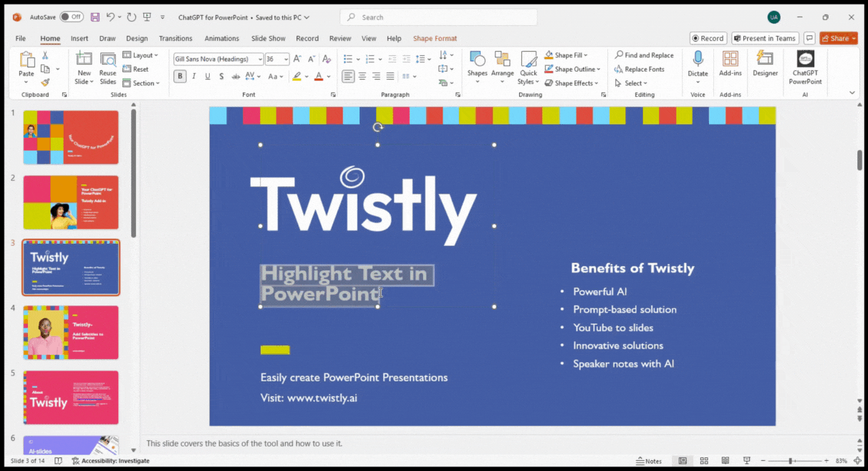Switch to Normal view in status bar
Image resolution: width=868 pixels, height=471 pixels.
683,460
